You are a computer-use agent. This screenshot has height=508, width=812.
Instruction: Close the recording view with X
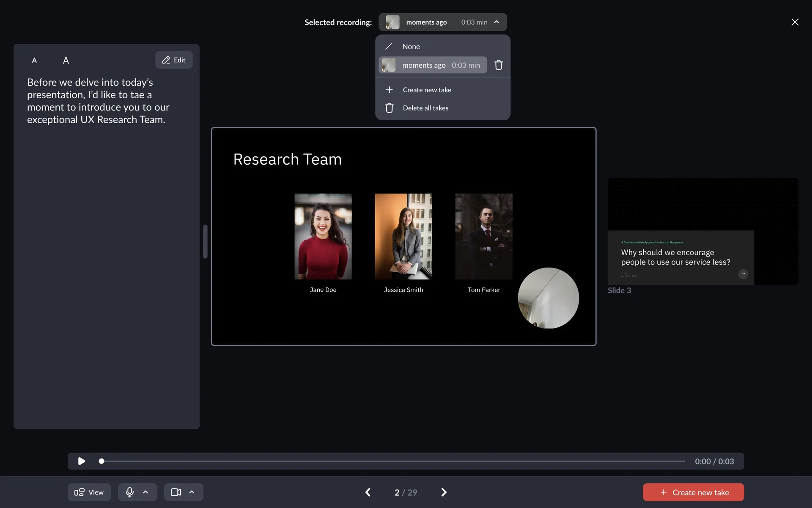point(795,22)
